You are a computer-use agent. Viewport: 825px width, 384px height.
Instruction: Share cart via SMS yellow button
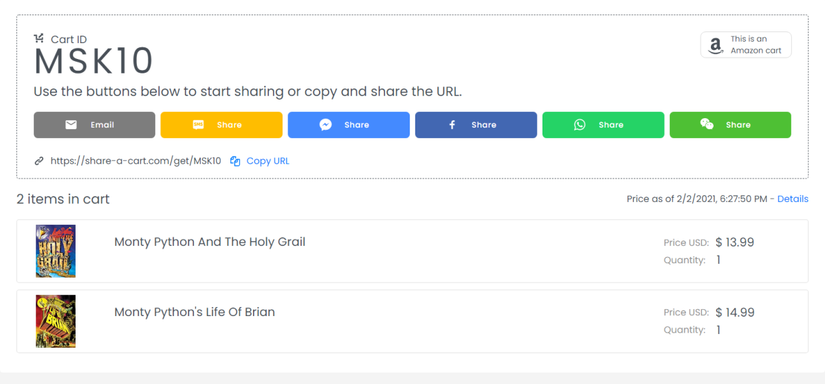click(x=222, y=125)
